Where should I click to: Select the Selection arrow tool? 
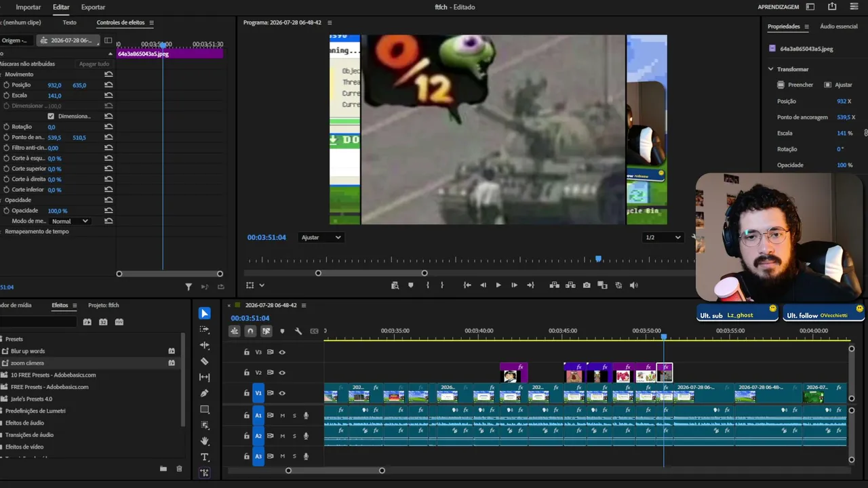(204, 313)
